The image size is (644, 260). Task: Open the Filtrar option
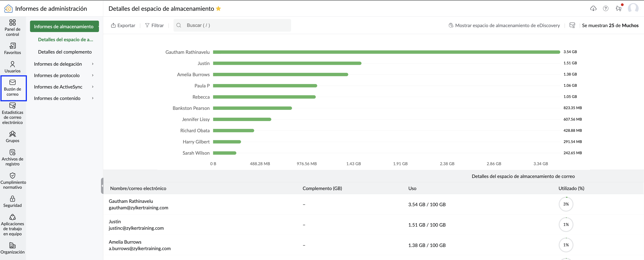point(154,25)
